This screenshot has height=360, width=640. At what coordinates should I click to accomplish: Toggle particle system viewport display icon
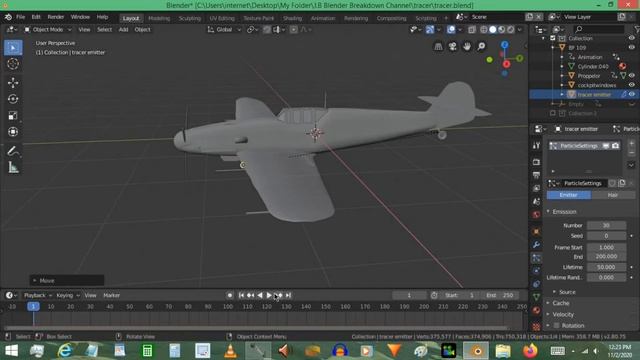coord(606,146)
